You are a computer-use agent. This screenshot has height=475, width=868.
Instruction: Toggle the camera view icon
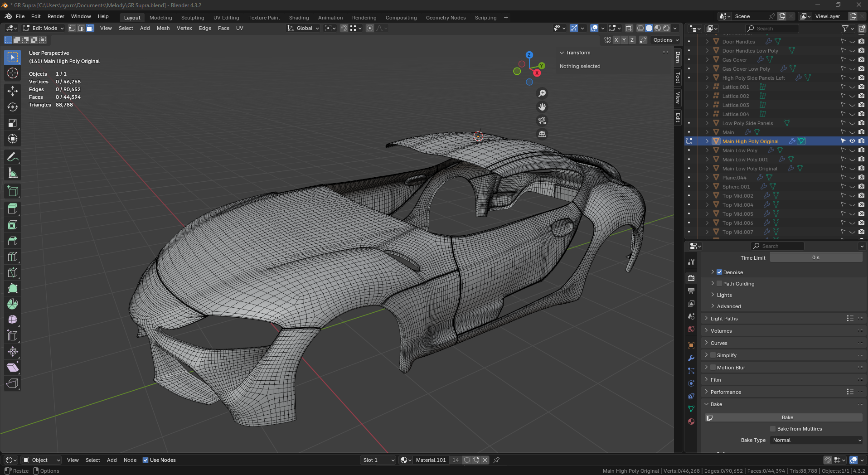(x=542, y=121)
